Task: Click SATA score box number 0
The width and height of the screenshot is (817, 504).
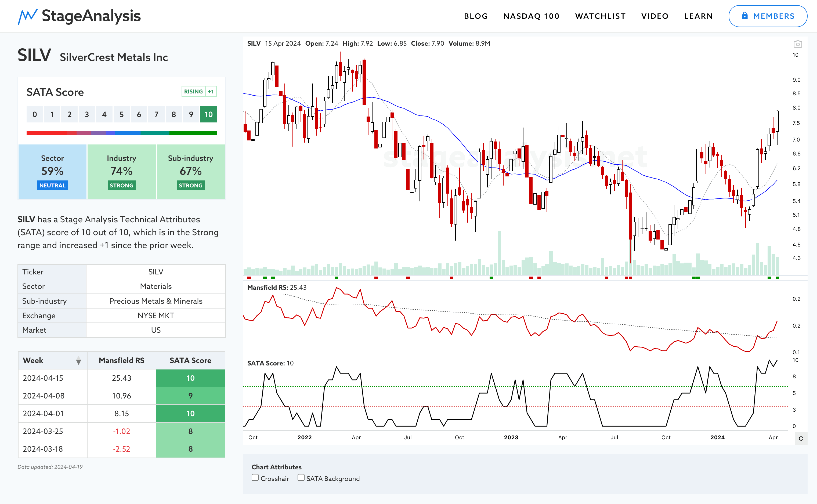Action: coord(35,114)
